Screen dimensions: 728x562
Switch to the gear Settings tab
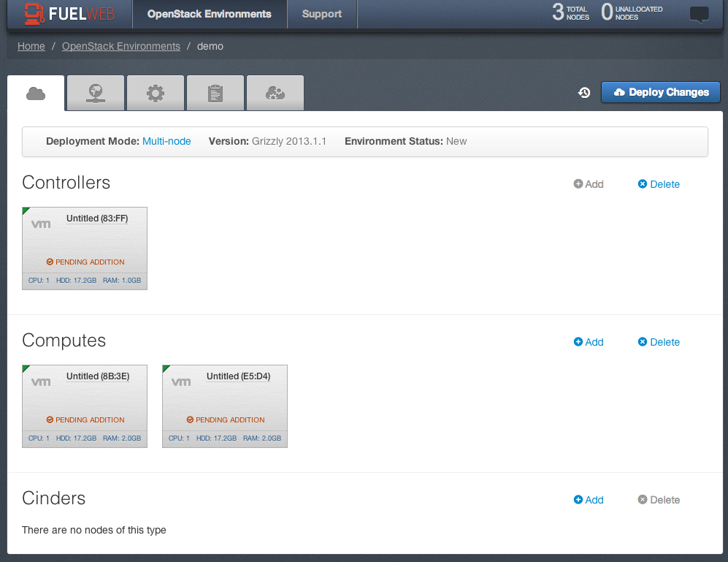pos(156,94)
